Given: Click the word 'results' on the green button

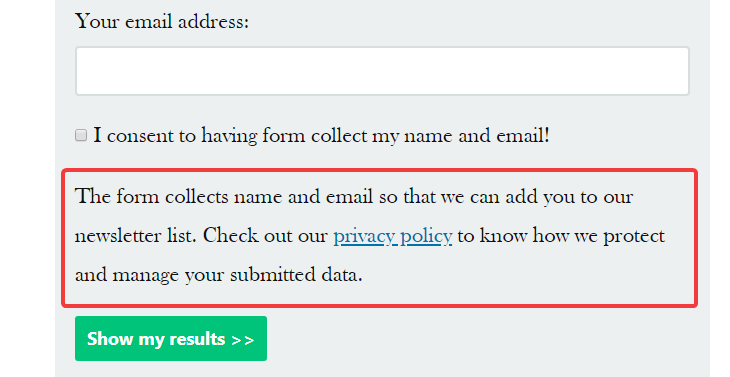Looking at the screenshot, I should coord(197,339).
